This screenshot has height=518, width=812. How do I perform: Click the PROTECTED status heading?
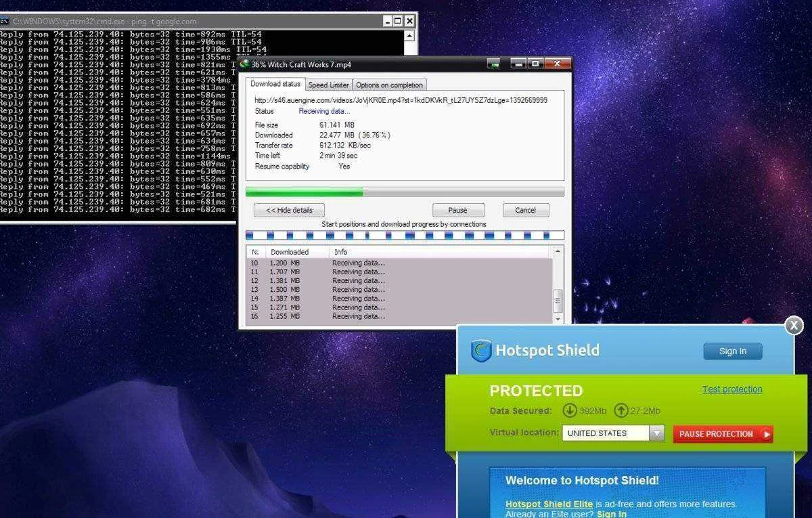pos(536,391)
